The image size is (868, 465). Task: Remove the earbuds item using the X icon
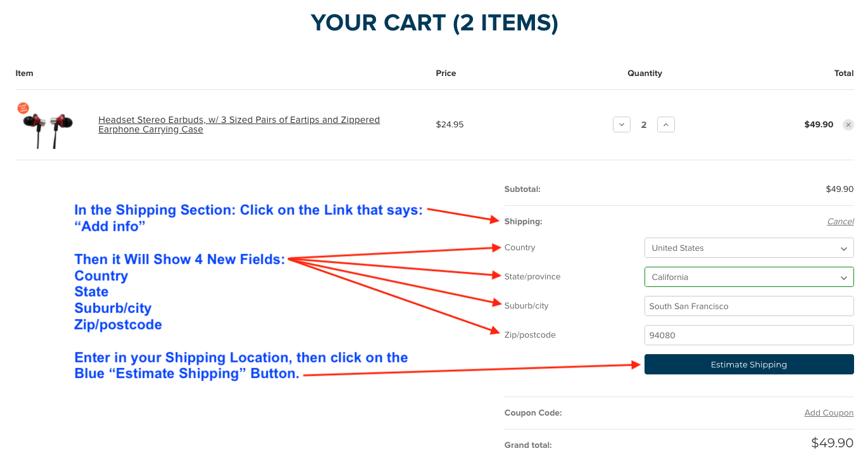pos(848,124)
